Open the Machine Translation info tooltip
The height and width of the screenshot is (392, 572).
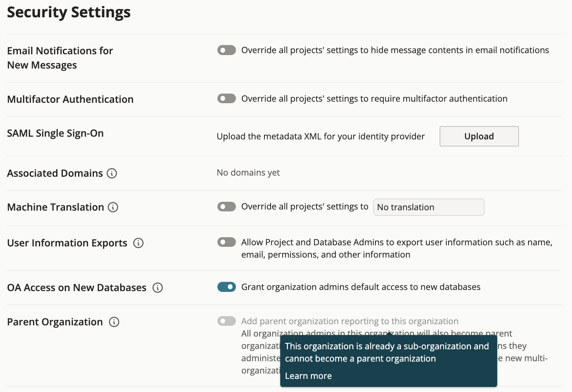pos(113,207)
